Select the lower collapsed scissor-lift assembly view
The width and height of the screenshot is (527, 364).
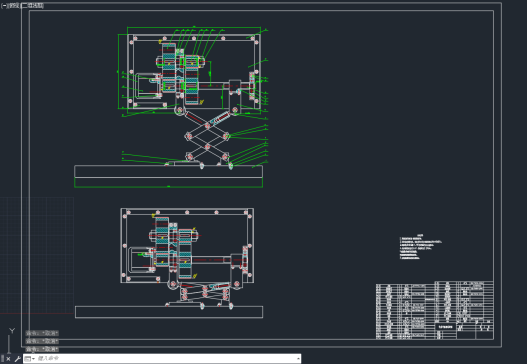tap(169, 263)
